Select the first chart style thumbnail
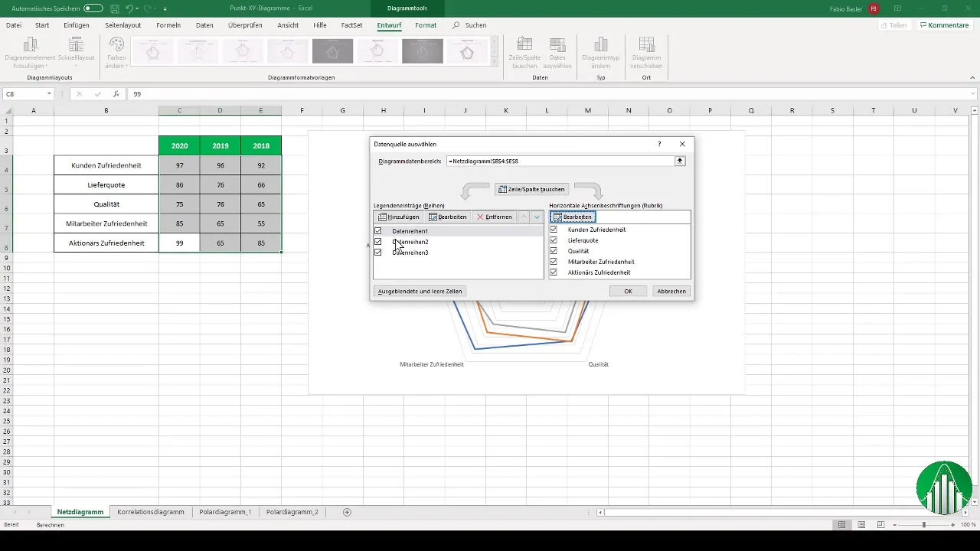The height and width of the screenshot is (551, 980). tap(152, 51)
